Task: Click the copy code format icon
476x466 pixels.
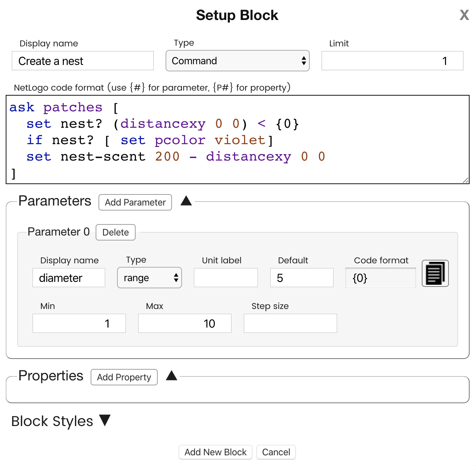Action: pyautogui.click(x=435, y=273)
